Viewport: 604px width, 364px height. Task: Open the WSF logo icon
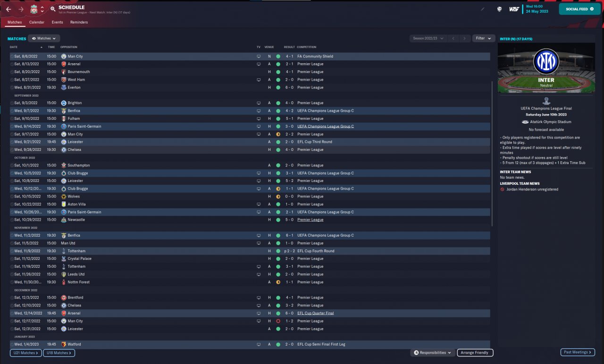(514, 9)
